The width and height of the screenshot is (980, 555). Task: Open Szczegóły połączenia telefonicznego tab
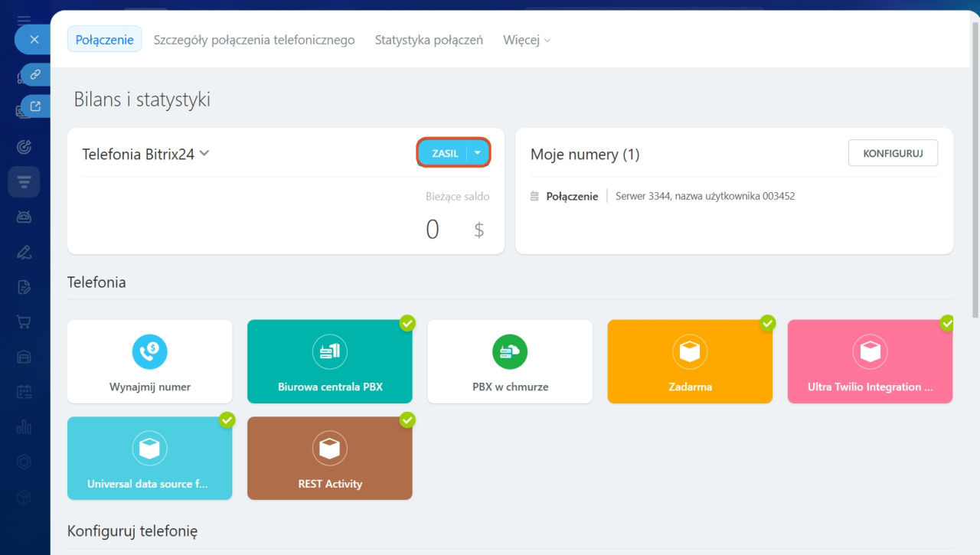(254, 40)
